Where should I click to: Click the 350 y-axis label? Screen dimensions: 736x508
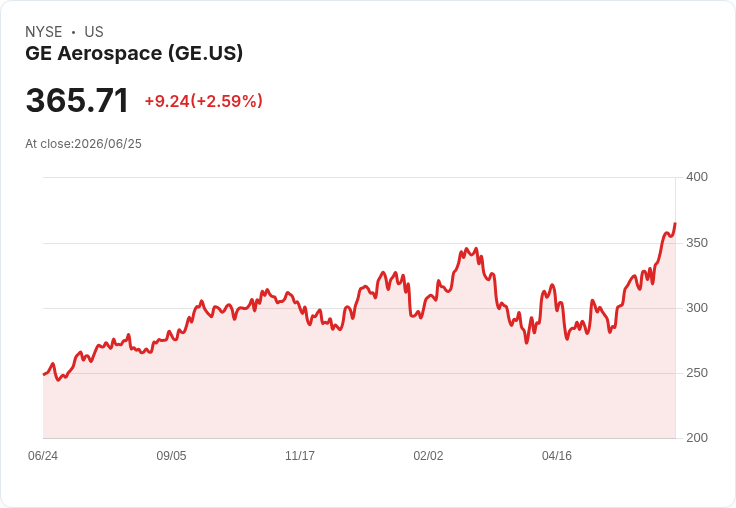tap(697, 243)
